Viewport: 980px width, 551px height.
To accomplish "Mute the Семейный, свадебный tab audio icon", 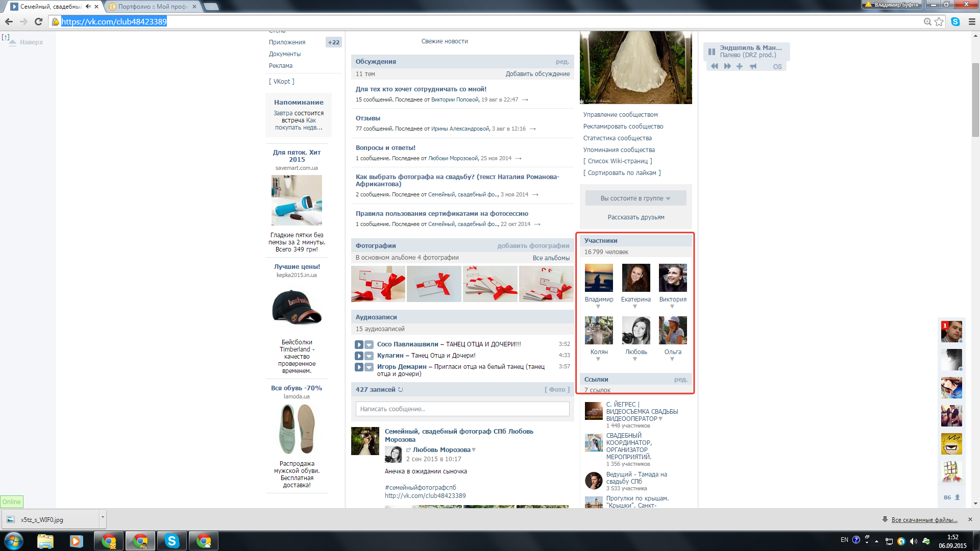I will click(x=88, y=7).
